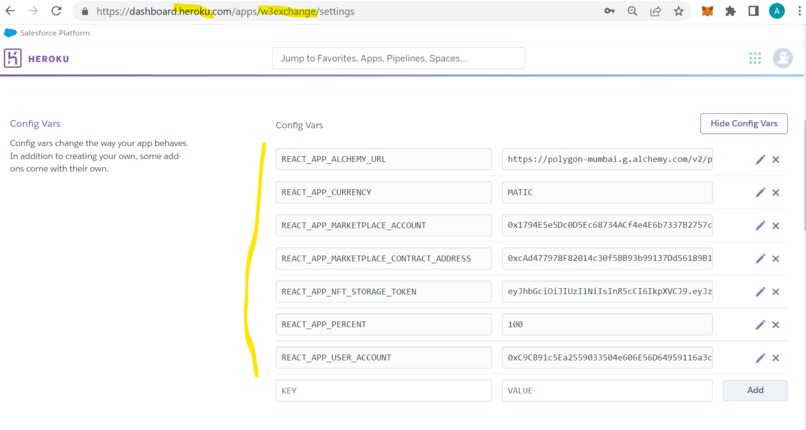
Task: Delete REACT_APP_CURRENCY config var
Action: [776, 193]
